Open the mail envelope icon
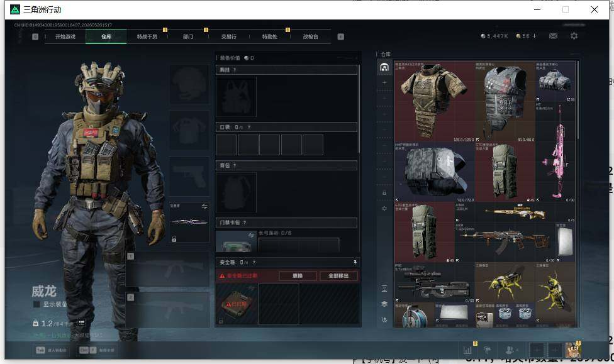 click(x=554, y=36)
